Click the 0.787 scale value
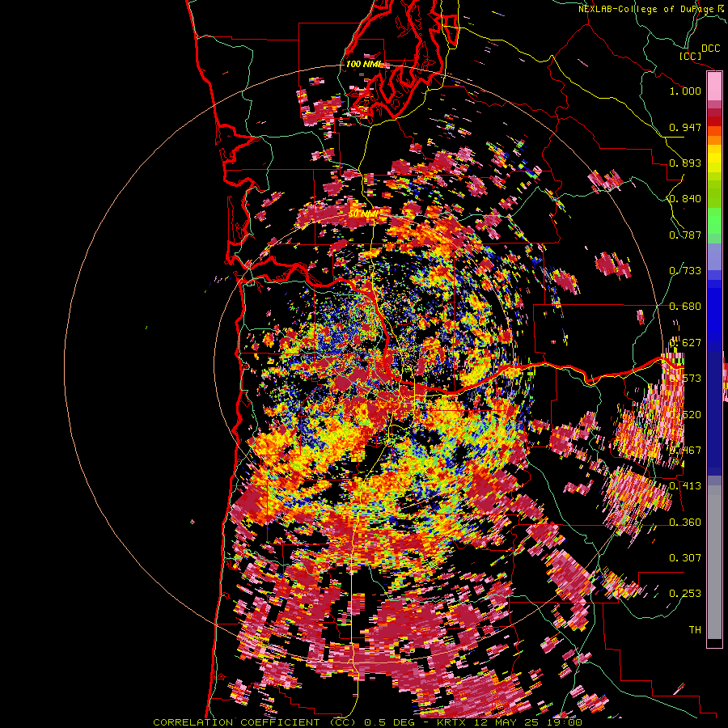Screen dimensions: 728x728 [685, 235]
